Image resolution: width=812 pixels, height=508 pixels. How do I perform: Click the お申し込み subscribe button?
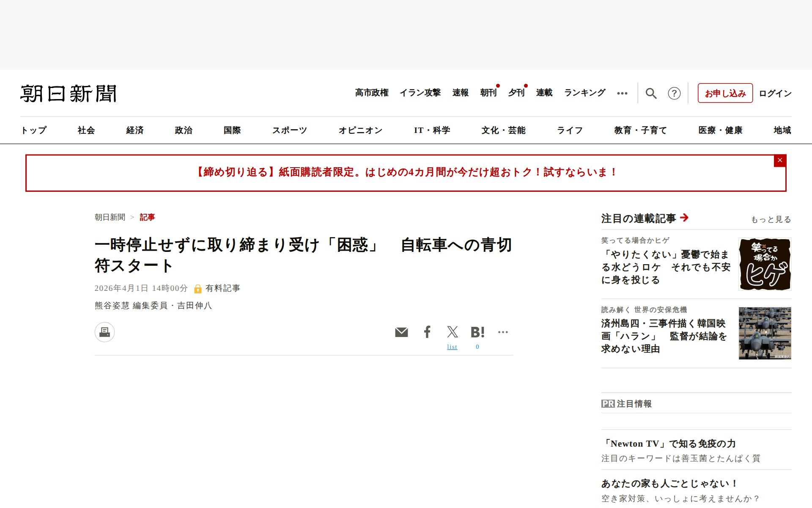725,93
